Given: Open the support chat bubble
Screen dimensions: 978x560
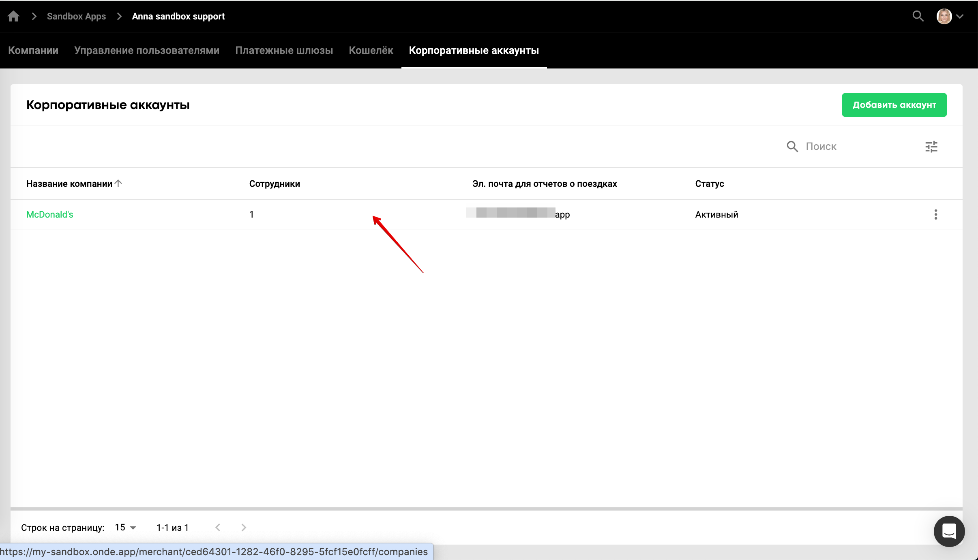Looking at the screenshot, I should tap(949, 531).
